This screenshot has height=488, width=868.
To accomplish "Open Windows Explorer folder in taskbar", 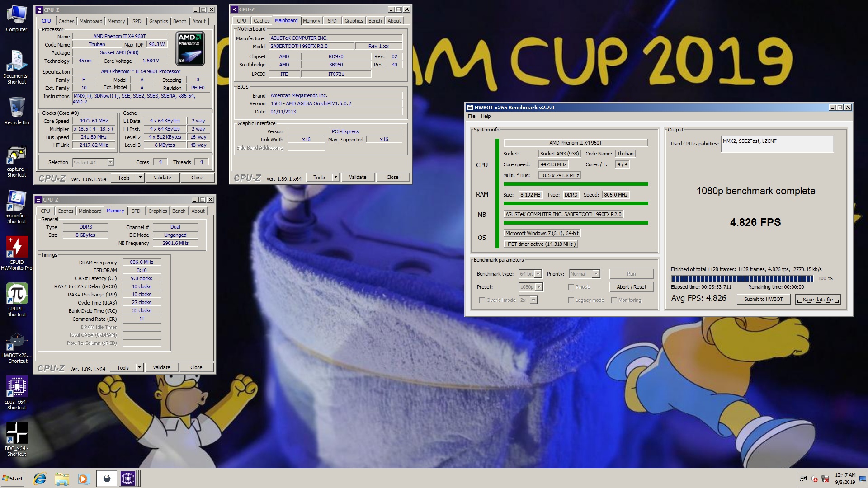I will point(62,479).
